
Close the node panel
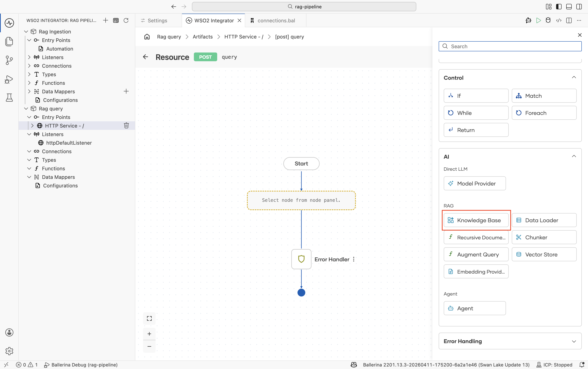580,35
